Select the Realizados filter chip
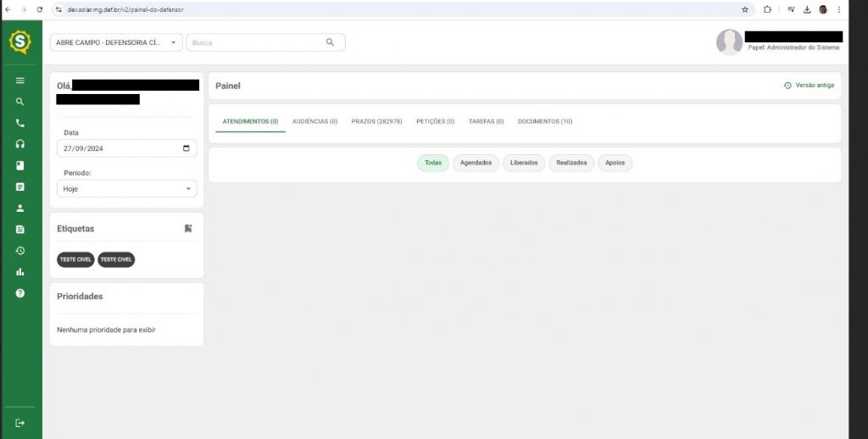This screenshot has height=439, width=868. pos(571,163)
